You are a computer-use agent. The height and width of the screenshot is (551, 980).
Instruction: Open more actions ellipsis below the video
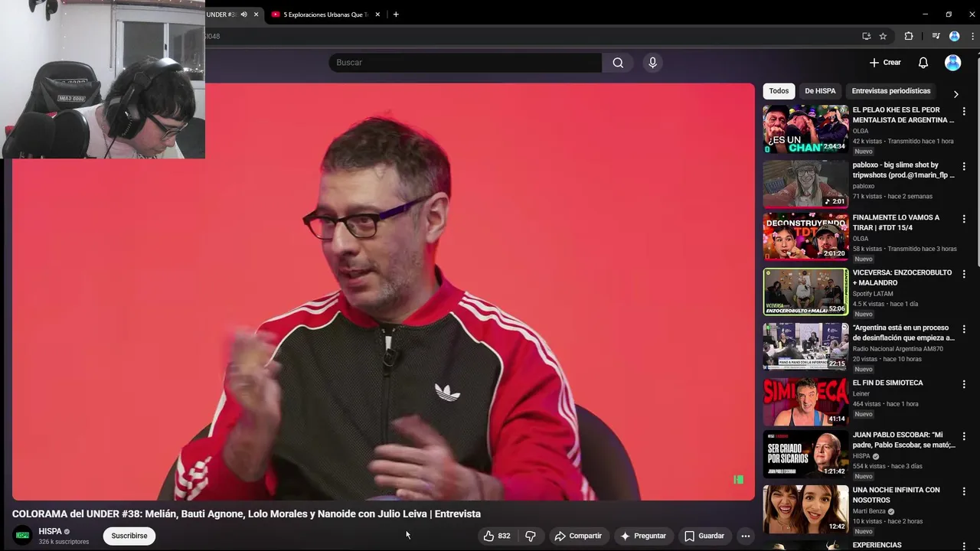(x=746, y=536)
